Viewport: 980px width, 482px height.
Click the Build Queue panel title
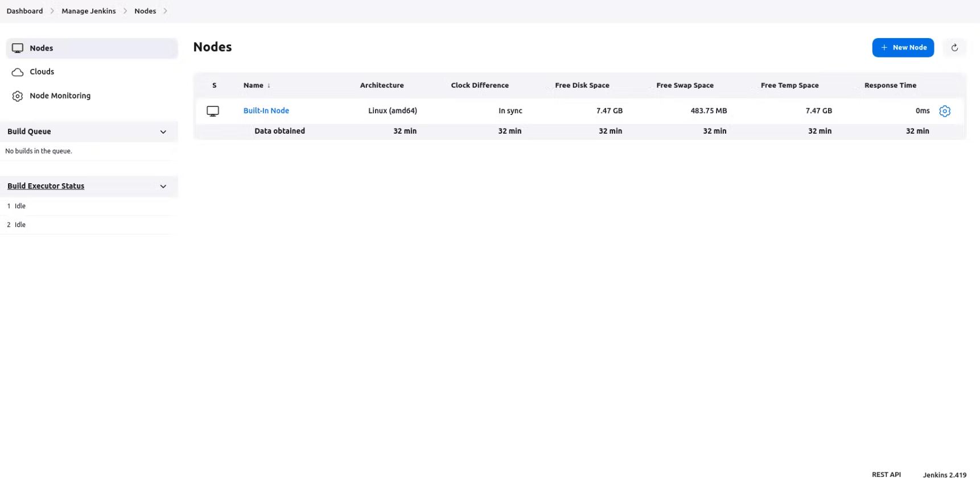tap(29, 131)
